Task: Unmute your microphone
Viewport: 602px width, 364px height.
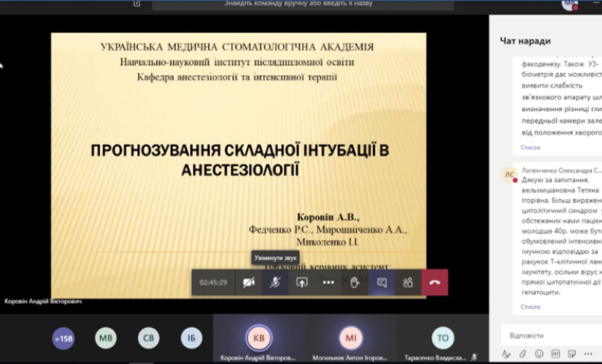Action: [x=274, y=282]
